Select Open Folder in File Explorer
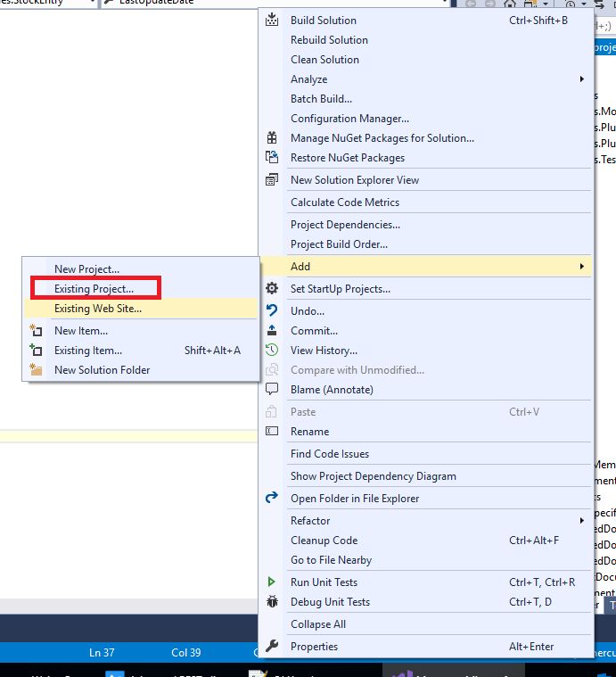The width and height of the screenshot is (616, 677). point(355,499)
